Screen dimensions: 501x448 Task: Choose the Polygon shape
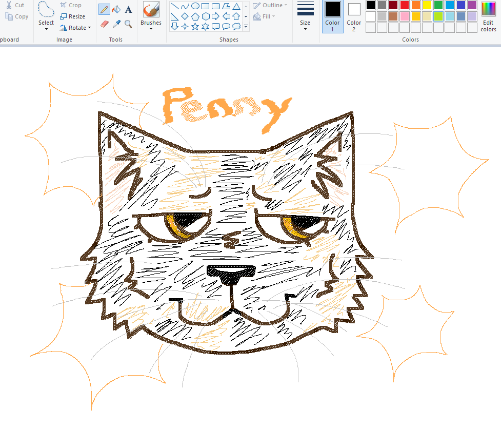point(226,6)
